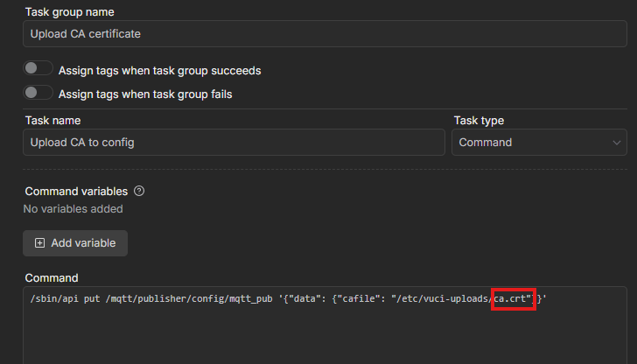Click the 'Task group name' label

pyautogui.click(x=69, y=12)
